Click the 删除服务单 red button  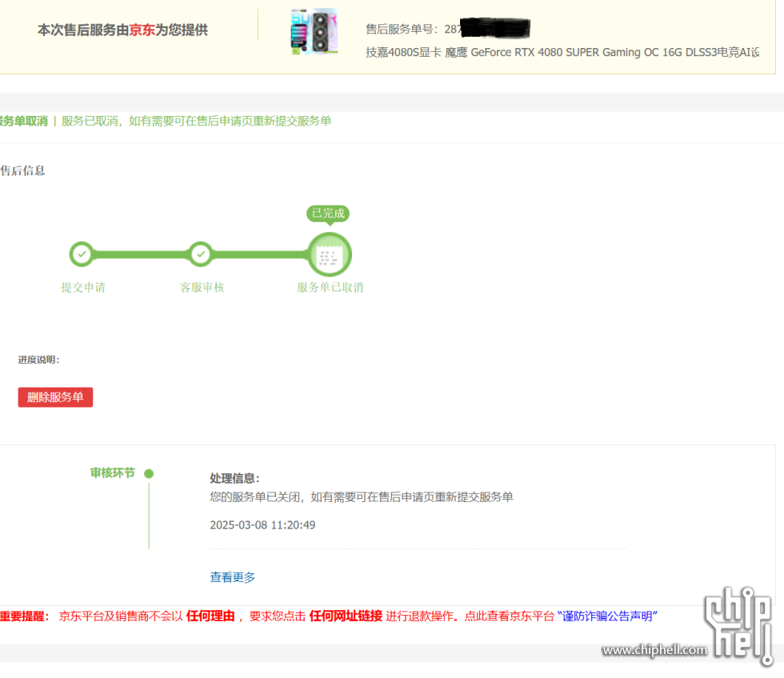(x=55, y=397)
